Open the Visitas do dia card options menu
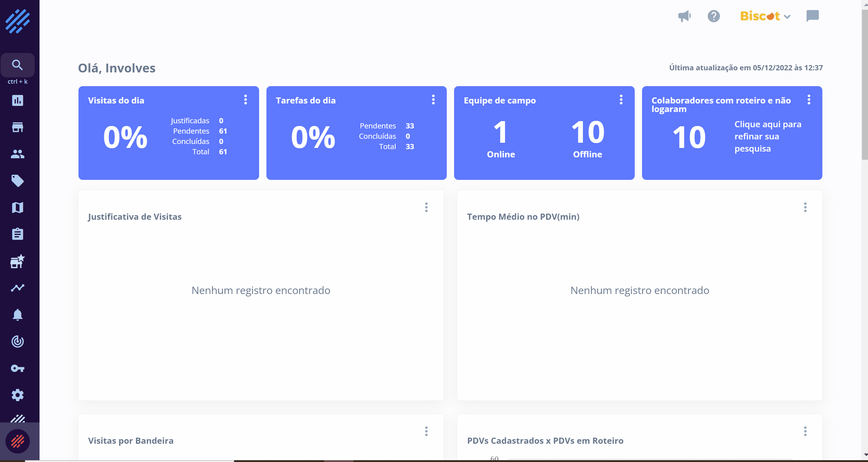This screenshot has height=462, width=868. 246,100
